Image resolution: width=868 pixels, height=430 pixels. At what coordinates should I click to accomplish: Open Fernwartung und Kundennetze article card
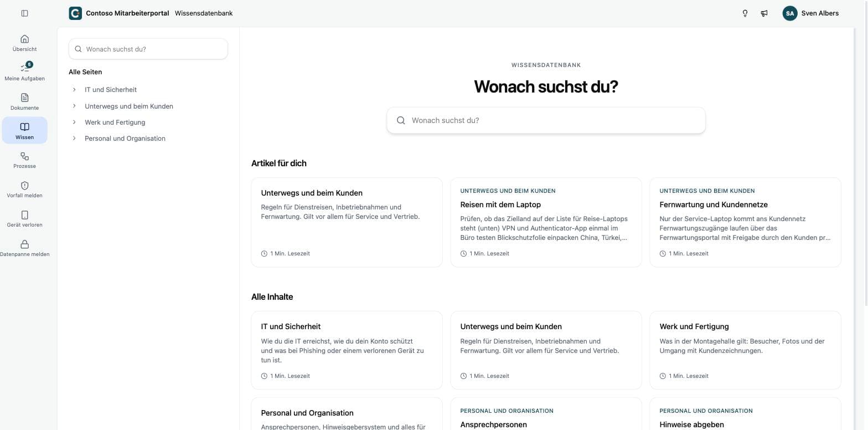(745, 222)
